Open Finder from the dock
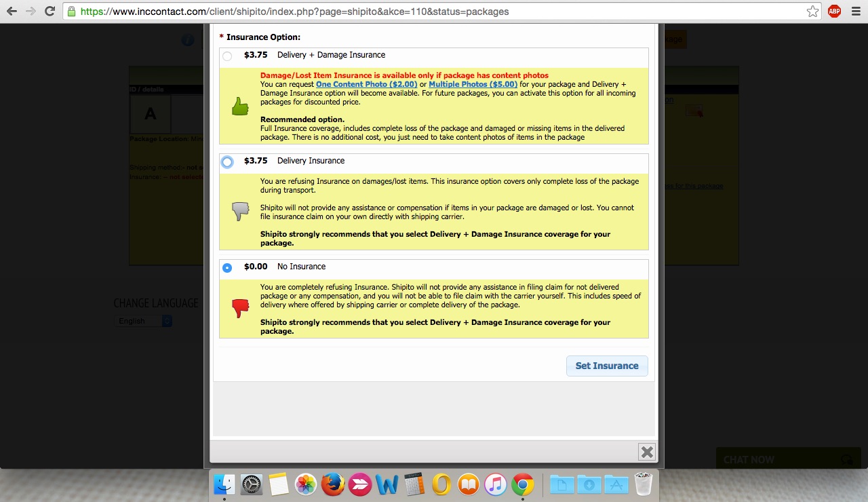The image size is (868, 502). (224, 484)
